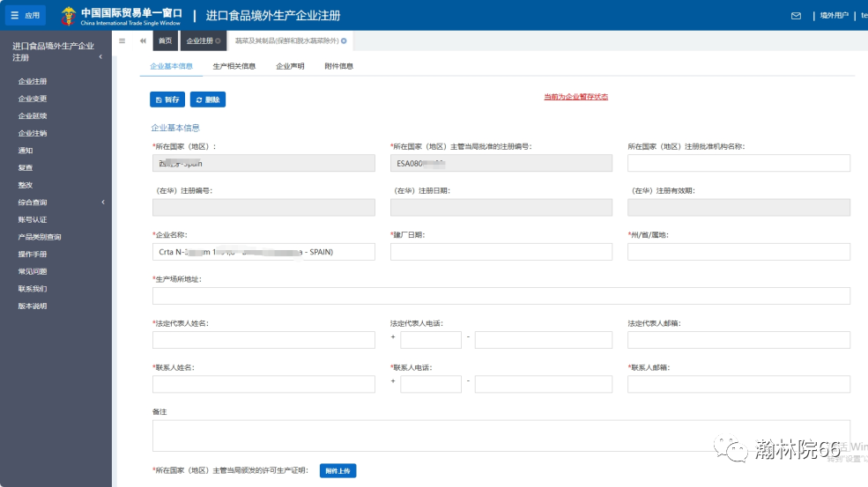Click the red 当前为企业暂存状态 link

coord(575,97)
